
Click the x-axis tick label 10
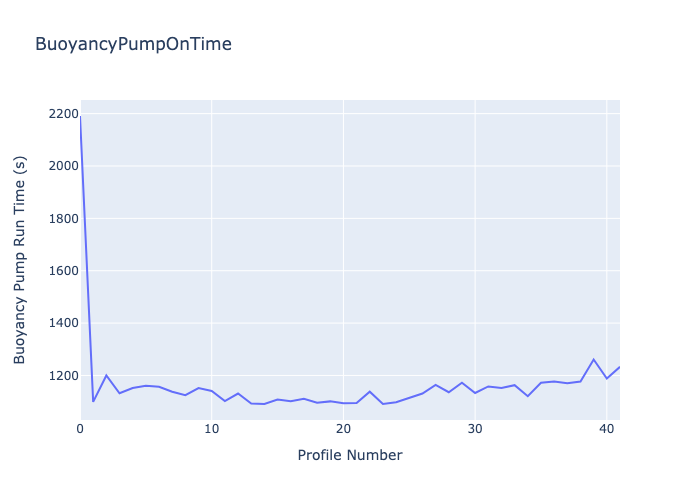(212, 429)
